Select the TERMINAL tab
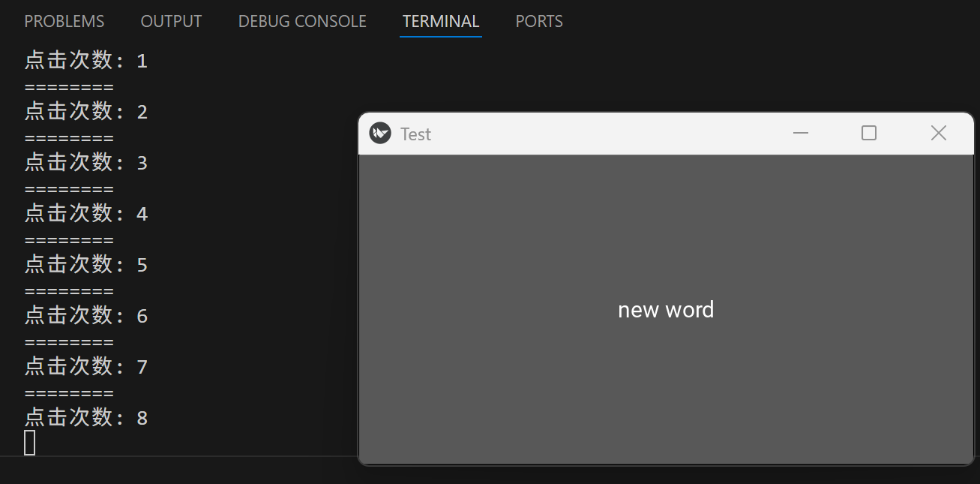The image size is (980, 484). [x=441, y=22]
